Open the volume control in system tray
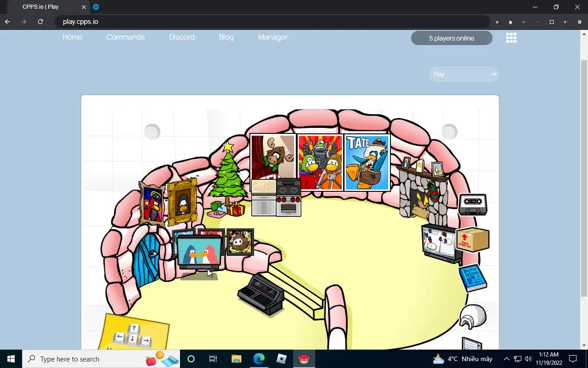 pos(528,359)
